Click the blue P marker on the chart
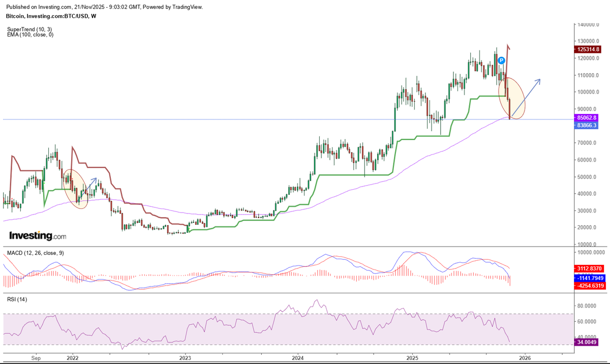 [x=501, y=60]
